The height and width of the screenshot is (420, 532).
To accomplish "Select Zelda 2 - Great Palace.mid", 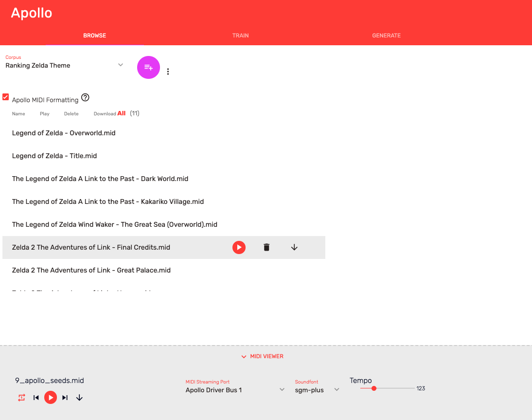I will pos(164,270).
